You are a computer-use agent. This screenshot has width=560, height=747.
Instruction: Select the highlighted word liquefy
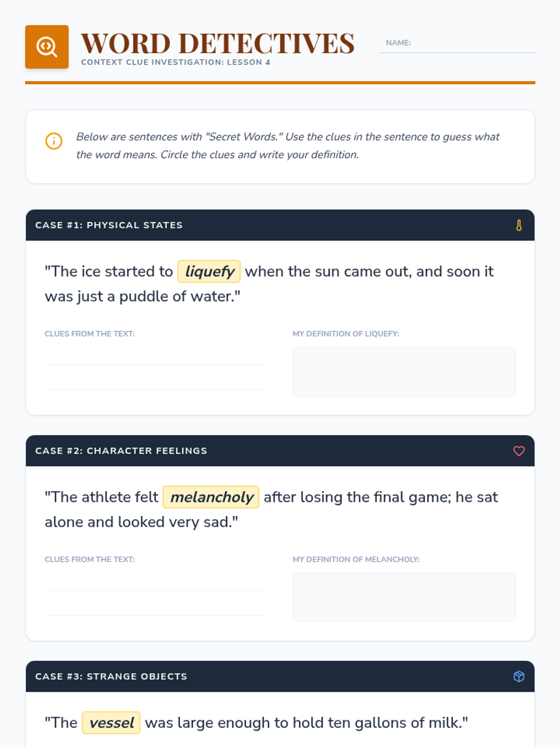tap(209, 271)
